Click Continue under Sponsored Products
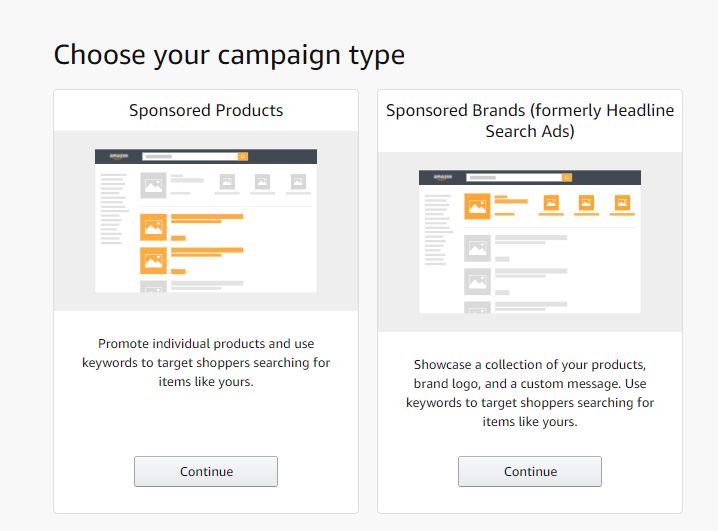 [x=206, y=471]
